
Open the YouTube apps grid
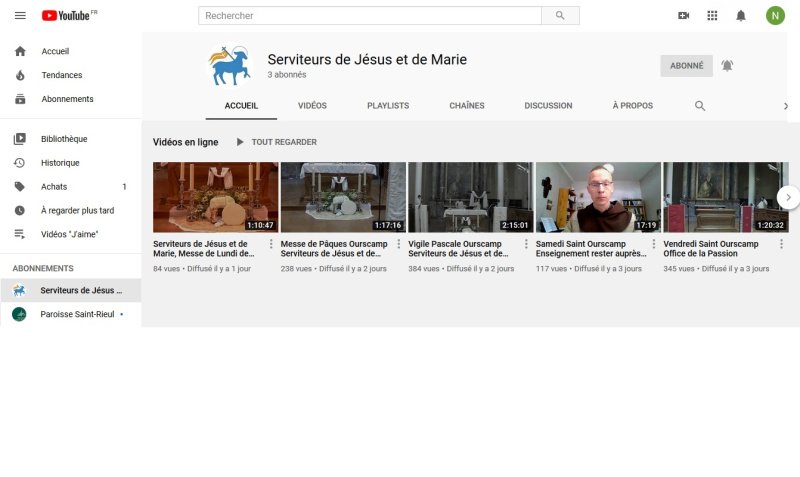[x=712, y=16]
